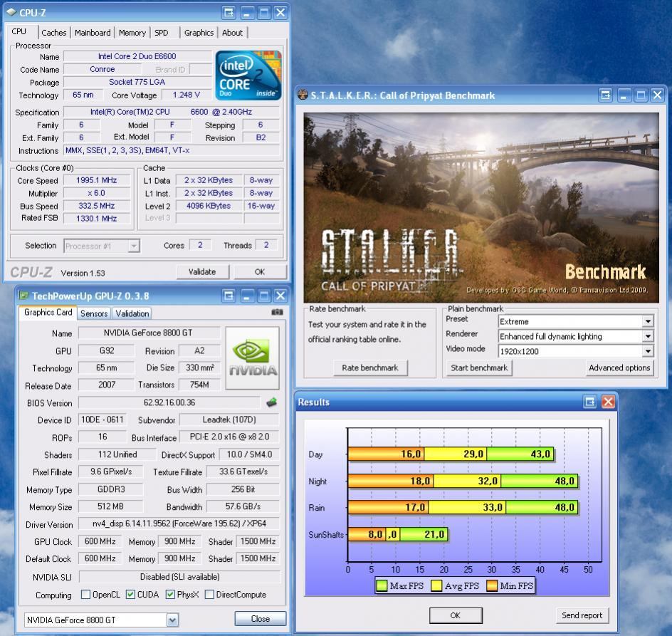Select the CPU tab in CPU-Z
Viewport: 672px width, 636px height.
(x=19, y=31)
